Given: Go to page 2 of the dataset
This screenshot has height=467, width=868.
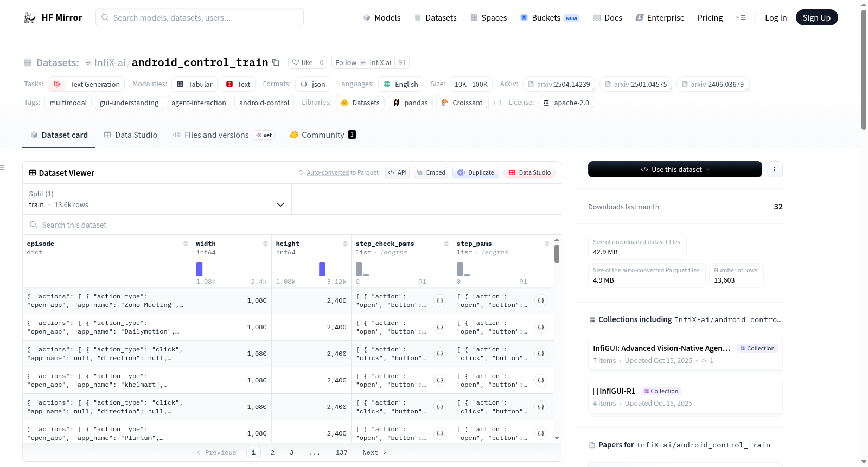Looking at the screenshot, I should (x=272, y=452).
